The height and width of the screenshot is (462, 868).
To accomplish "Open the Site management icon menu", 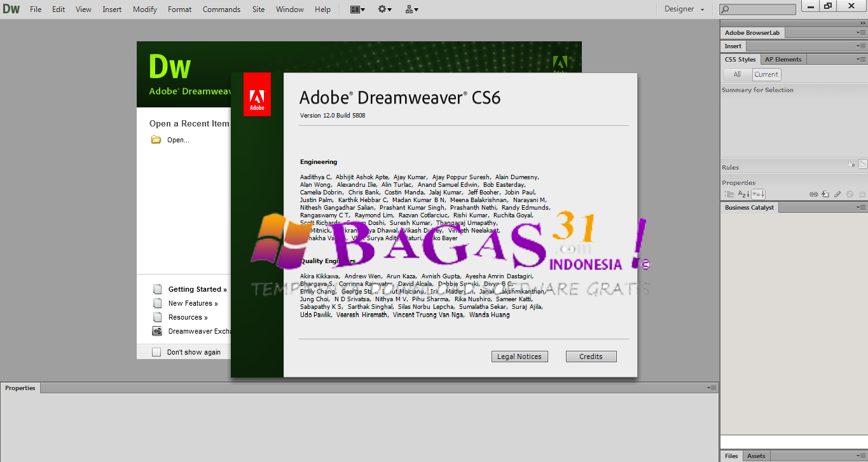I will [412, 10].
